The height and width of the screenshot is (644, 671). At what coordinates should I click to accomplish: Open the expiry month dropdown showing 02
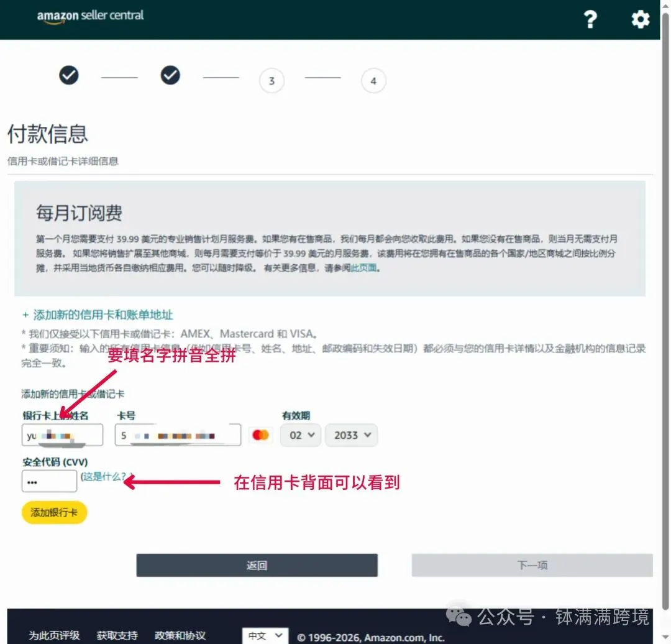coord(300,435)
